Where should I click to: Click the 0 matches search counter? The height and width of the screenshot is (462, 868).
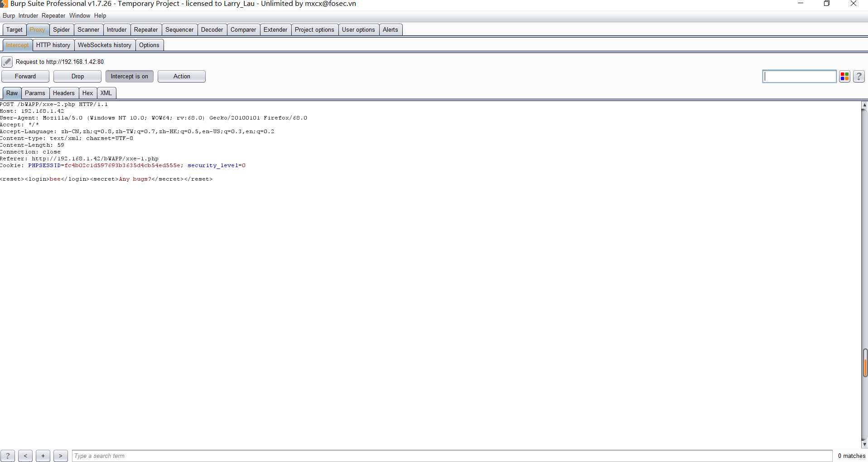click(x=852, y=456)
